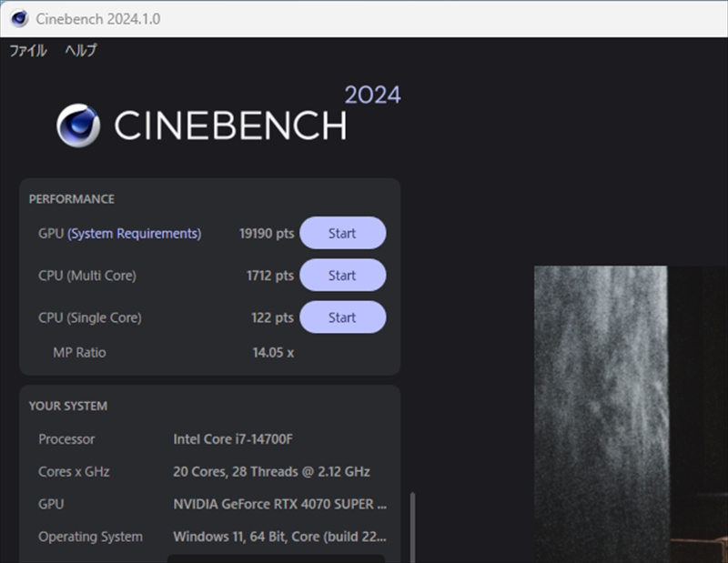Start the CPU Multi Core benchmark
This screenshot has height=563, width=728.
pyautogui.click(x=343, y=276)
